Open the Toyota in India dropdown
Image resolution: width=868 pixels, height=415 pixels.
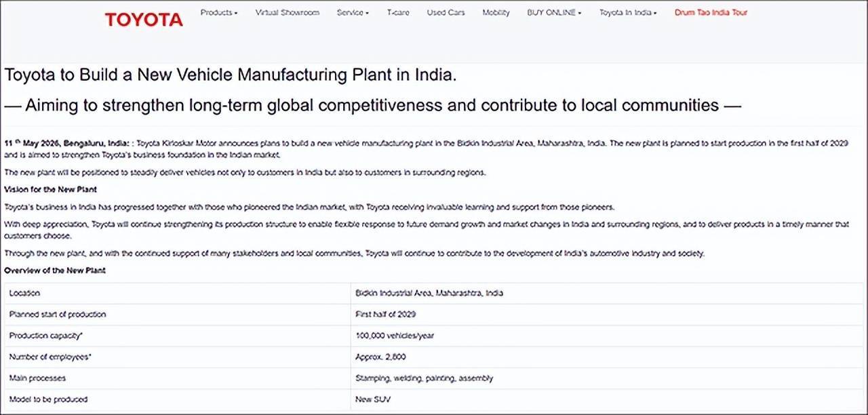tap(628, 12)
